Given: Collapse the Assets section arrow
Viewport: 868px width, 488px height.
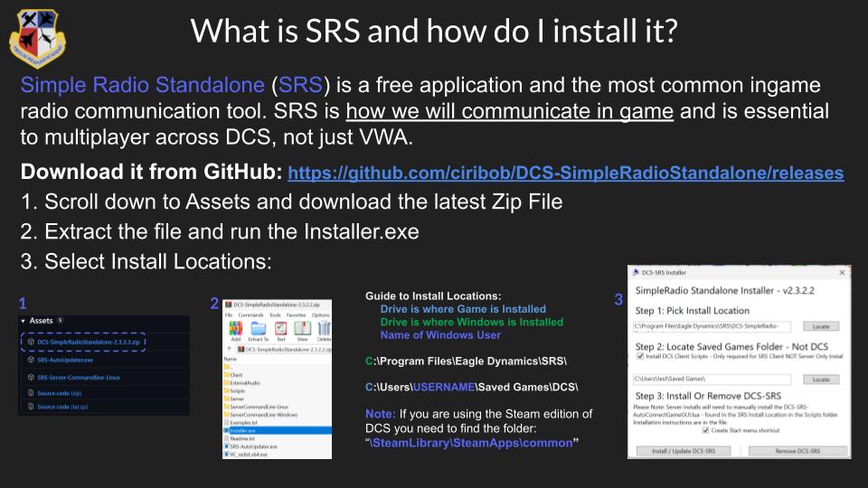Looking at the screenshot, I should pos(24,321).
